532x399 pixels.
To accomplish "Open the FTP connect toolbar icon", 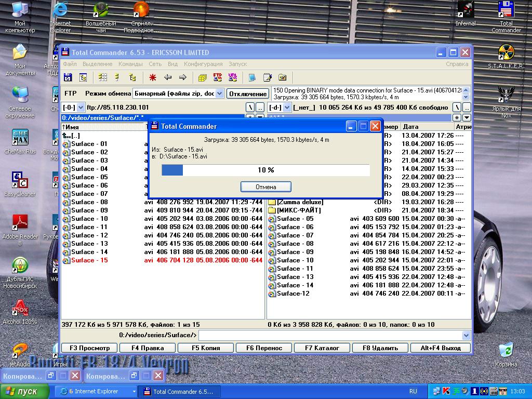I will pos(218,78).
